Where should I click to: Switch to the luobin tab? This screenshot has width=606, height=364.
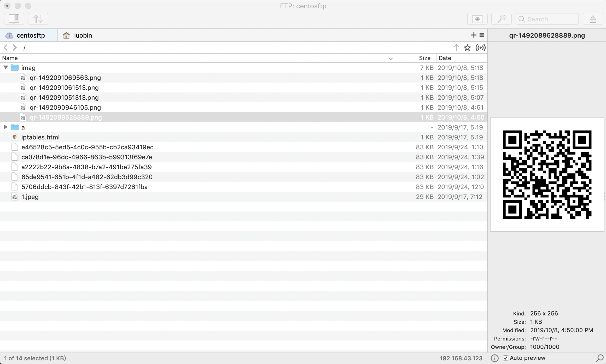[86, 35]
